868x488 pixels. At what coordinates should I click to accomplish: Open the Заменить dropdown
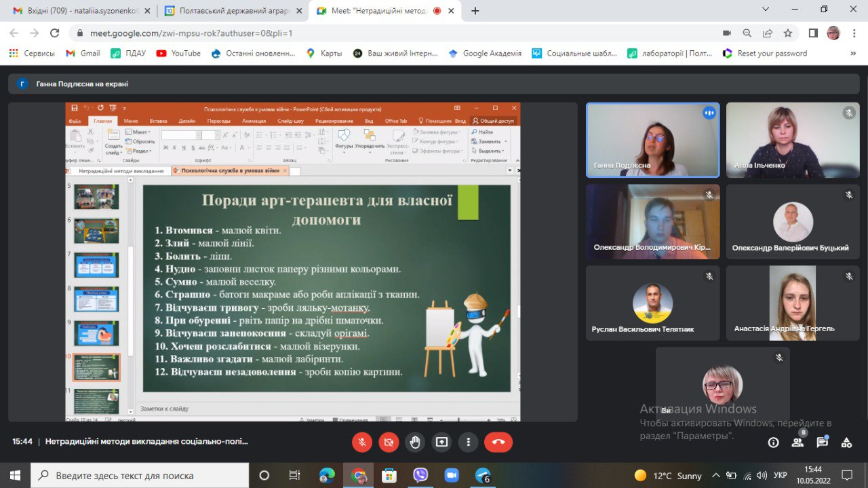(x=488, y=141)
